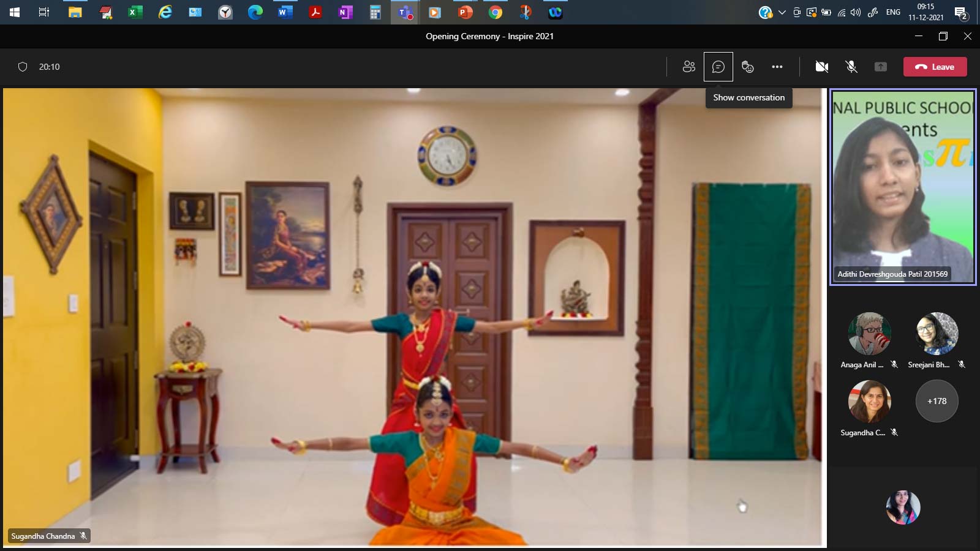The height and width of the screenshot is (551, 980).
Task: Switch the ENG input language indicator
Action: pos(893,12)
